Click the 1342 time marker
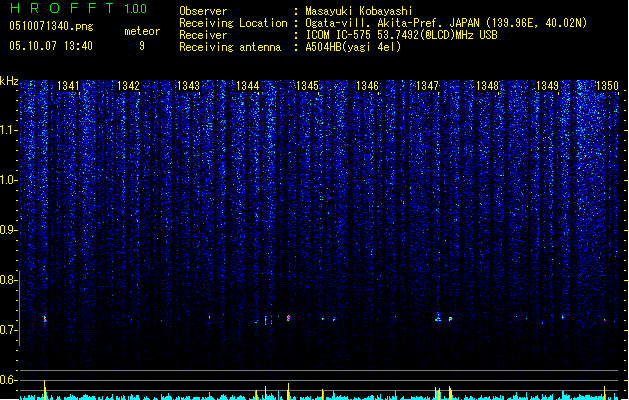This screenshot has height=400, width=629. [128, 86]
